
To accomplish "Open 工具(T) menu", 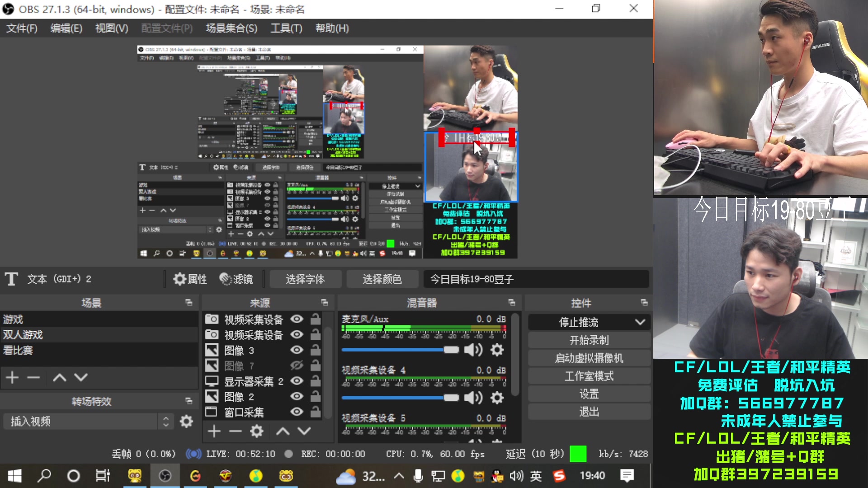I will 286,28.
